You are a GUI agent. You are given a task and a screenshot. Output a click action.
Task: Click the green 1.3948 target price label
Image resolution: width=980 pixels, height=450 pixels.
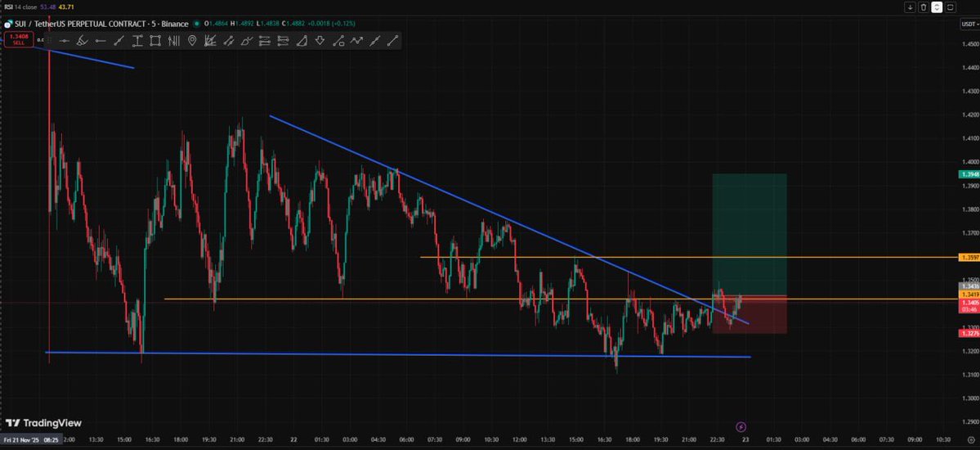[x=969, y=174]
